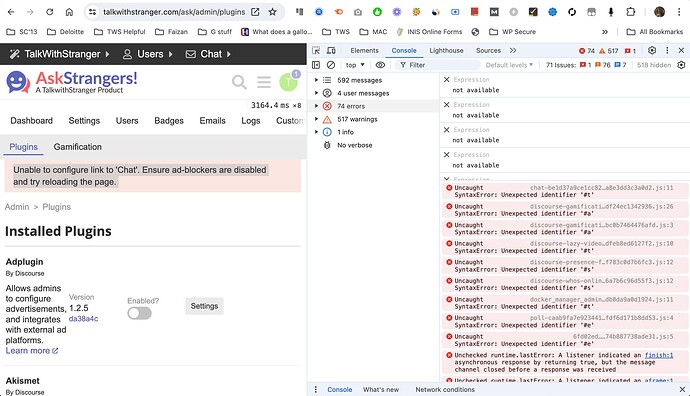Open the Dashboard admin menu item
Viewport: 690px width, 396px height.
tap(31, 121)
